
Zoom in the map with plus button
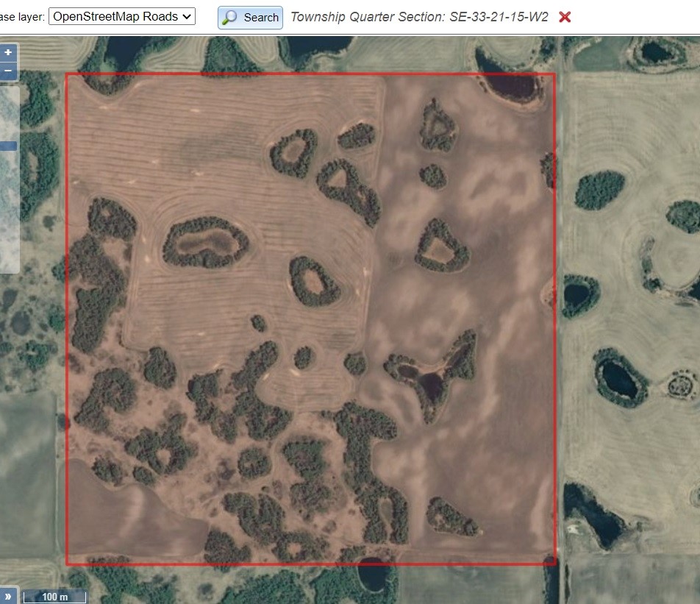tap(8, 52)
